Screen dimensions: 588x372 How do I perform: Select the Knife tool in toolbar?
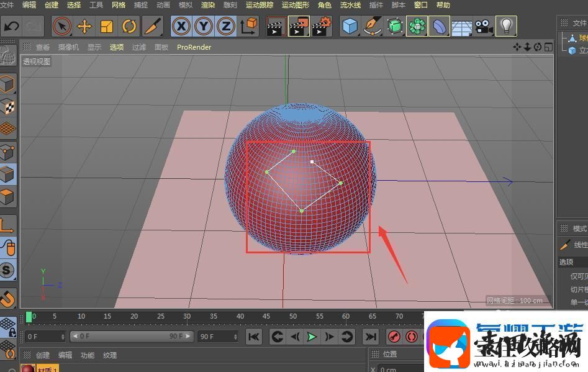coord(152,26)
